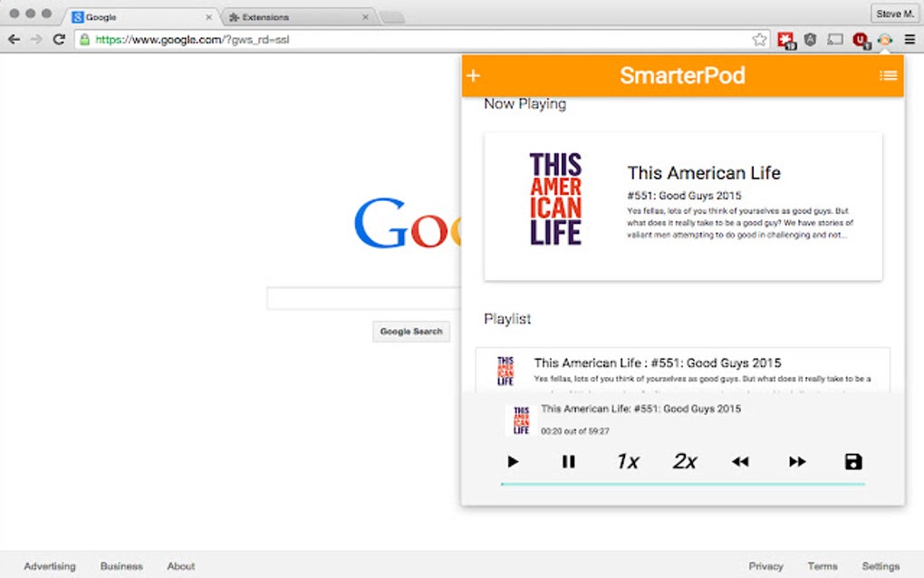
Task: Click into the Google search box
Action: (x=363, y=298)
